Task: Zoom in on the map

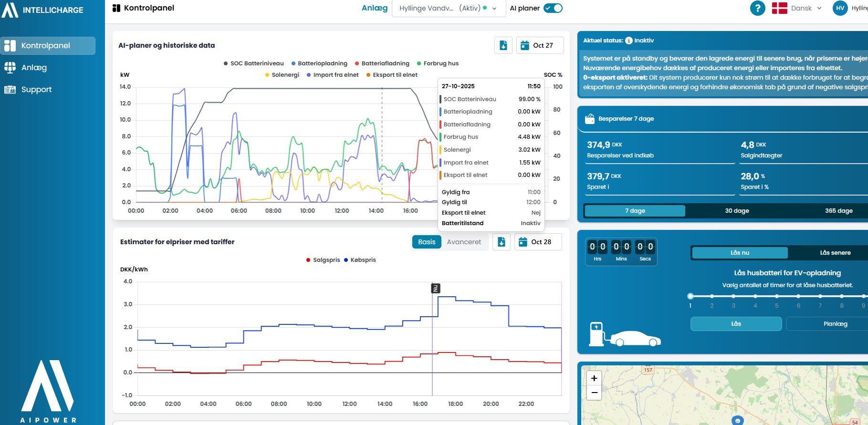Action: click(x=594, y=378)
